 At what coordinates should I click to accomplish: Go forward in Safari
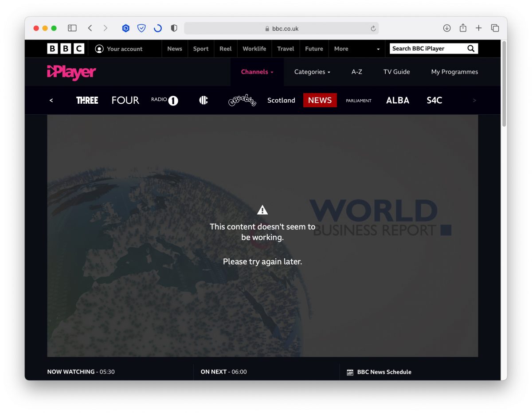pos(106,28)
